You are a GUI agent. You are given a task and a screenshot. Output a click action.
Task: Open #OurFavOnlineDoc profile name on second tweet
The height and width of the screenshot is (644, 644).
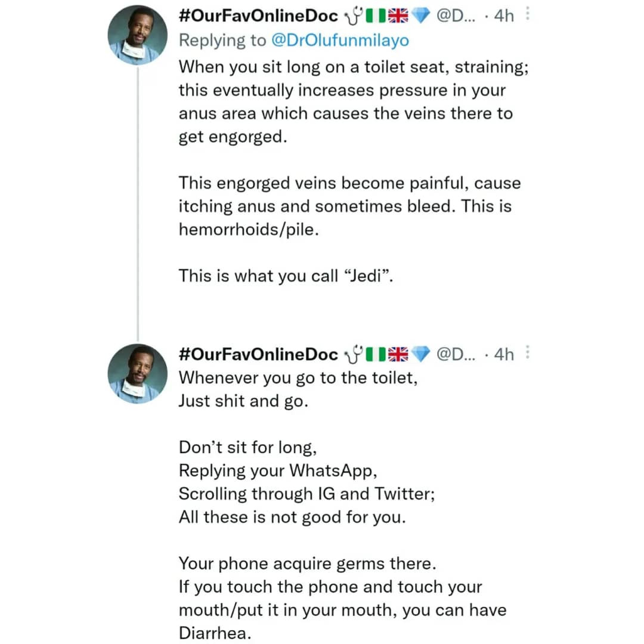(x=258, y=355)
